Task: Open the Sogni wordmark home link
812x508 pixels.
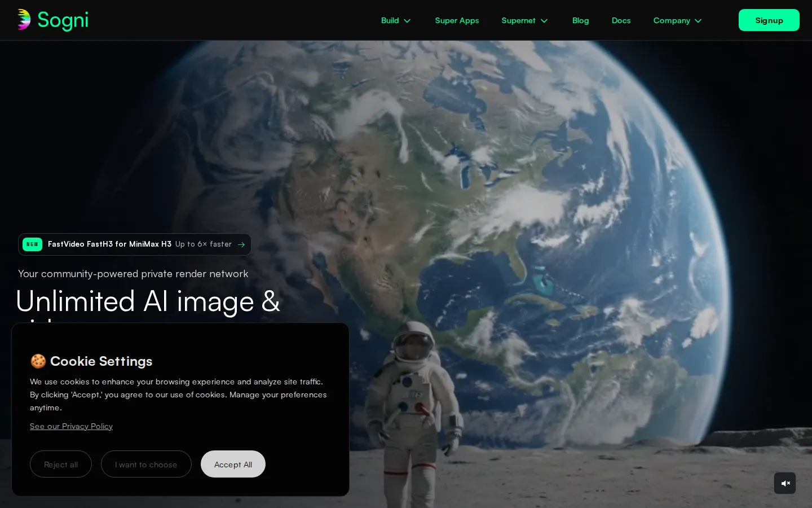Action: click(x=63, y=20)
